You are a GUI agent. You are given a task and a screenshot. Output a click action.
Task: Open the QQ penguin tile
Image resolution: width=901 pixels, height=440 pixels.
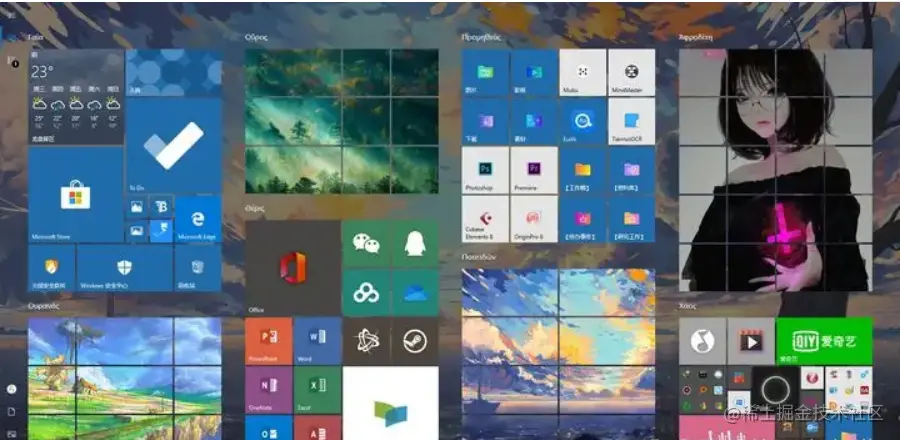coord(415,244)
